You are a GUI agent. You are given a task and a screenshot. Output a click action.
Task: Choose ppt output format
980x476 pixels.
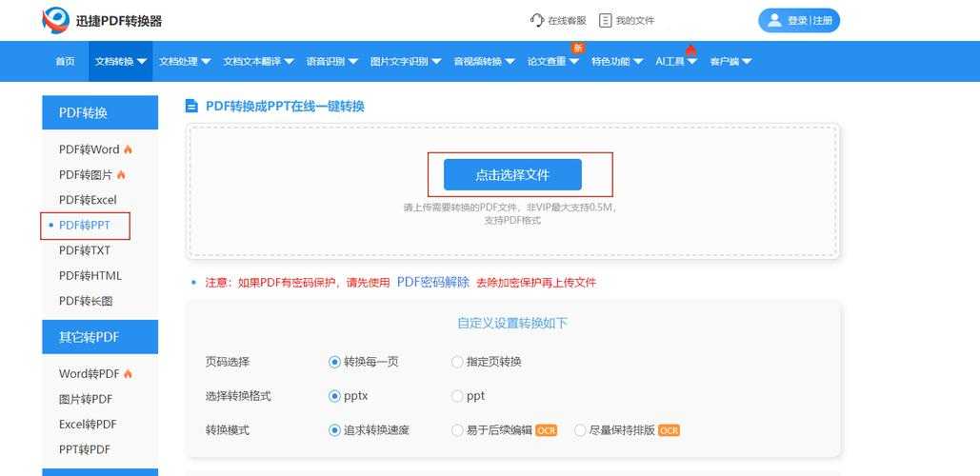click(457, 396)
